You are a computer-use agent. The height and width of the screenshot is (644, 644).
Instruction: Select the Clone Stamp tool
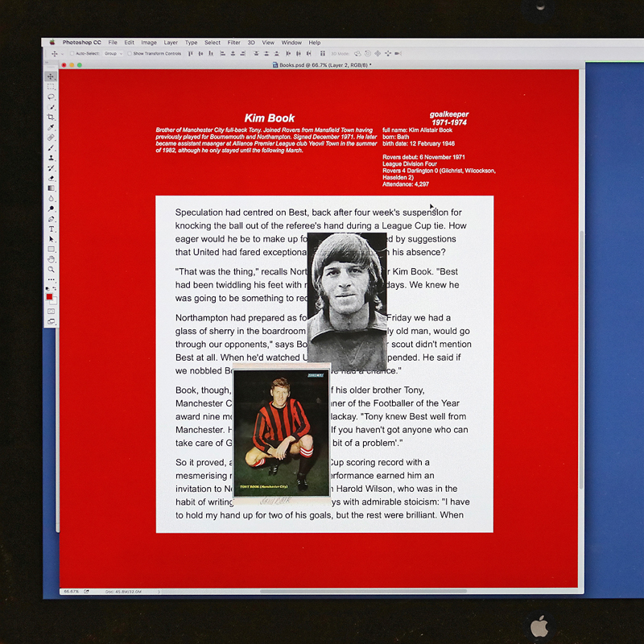click(51, 158)
